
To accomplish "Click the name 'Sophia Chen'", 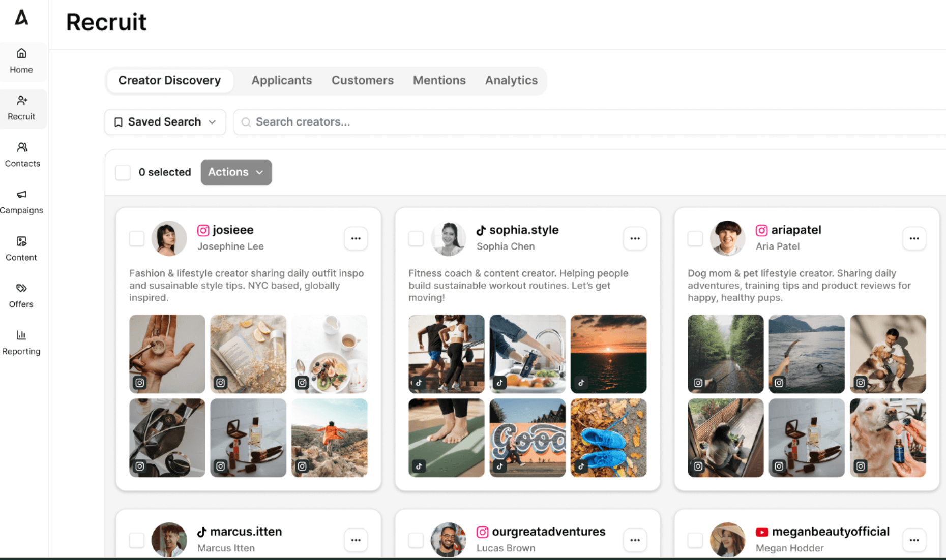I will (x=506, y=246).
